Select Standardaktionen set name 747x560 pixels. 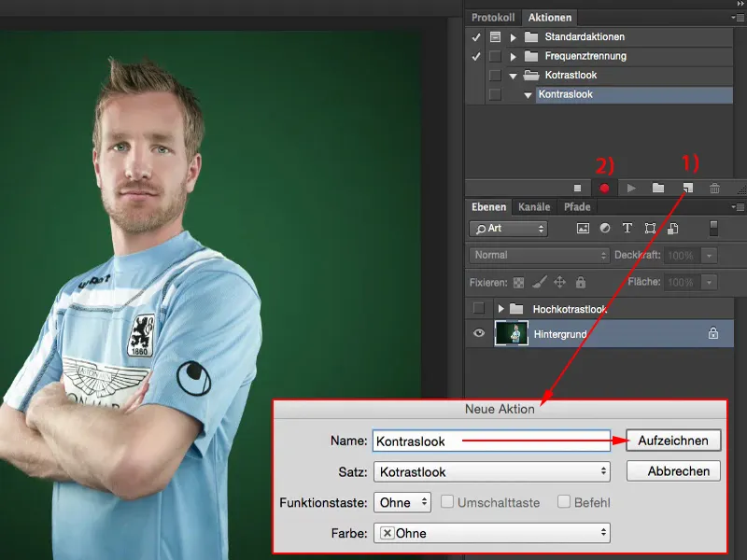point(585,36)
